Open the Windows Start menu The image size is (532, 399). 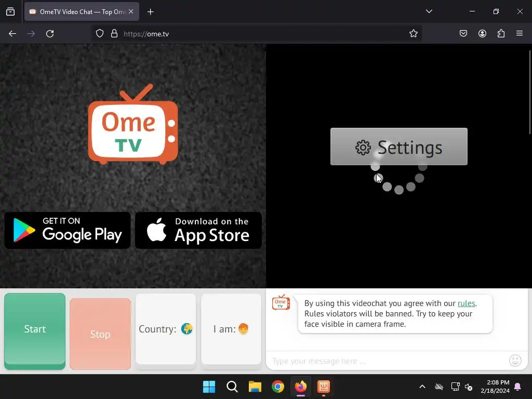click(209, 387)
